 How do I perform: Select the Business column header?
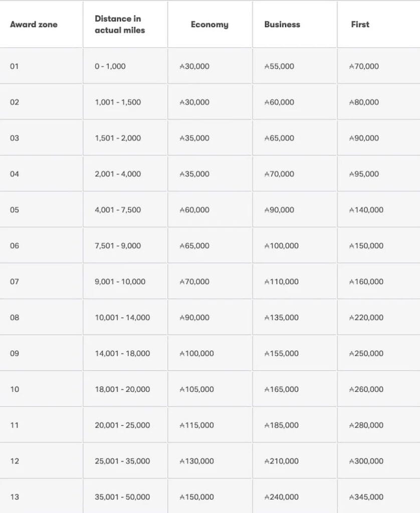point(282,25)
